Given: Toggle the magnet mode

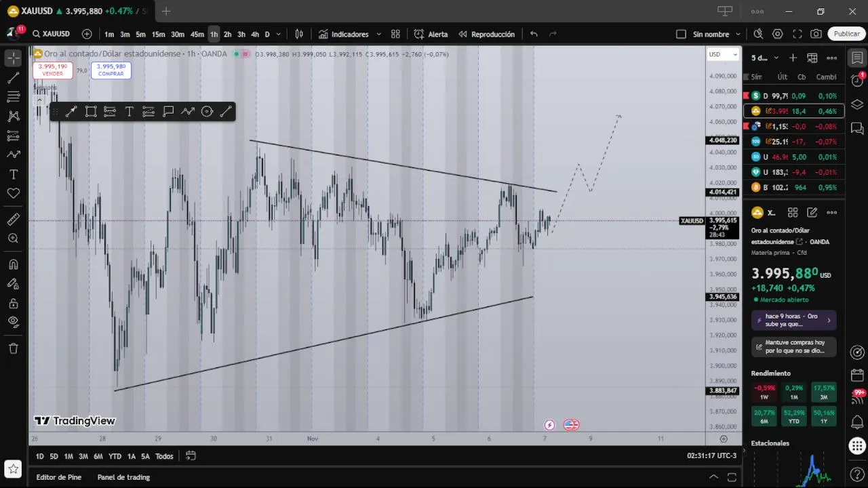Looking at the screenshot, I should [x=13, y=264].
